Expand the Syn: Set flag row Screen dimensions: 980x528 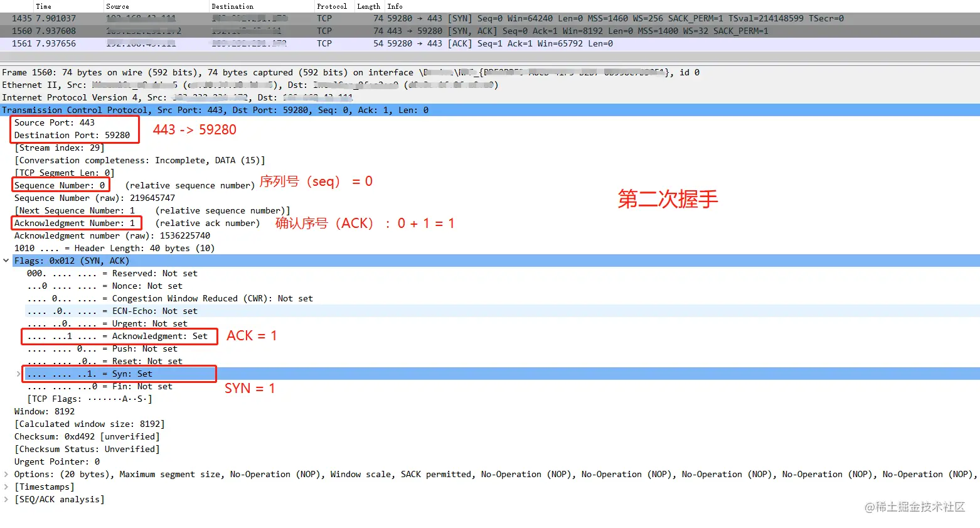[19, 374]
